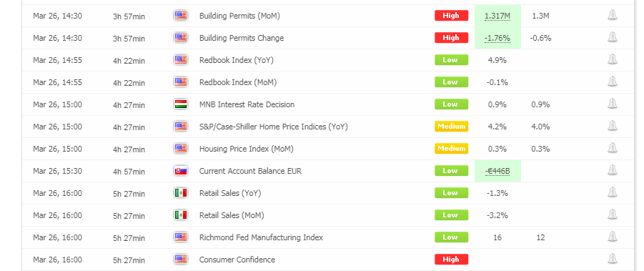The height and width of the screenshot is (271, 644).
Task: Click the red High badge for Building Permits Change
Action: [452, 38]
